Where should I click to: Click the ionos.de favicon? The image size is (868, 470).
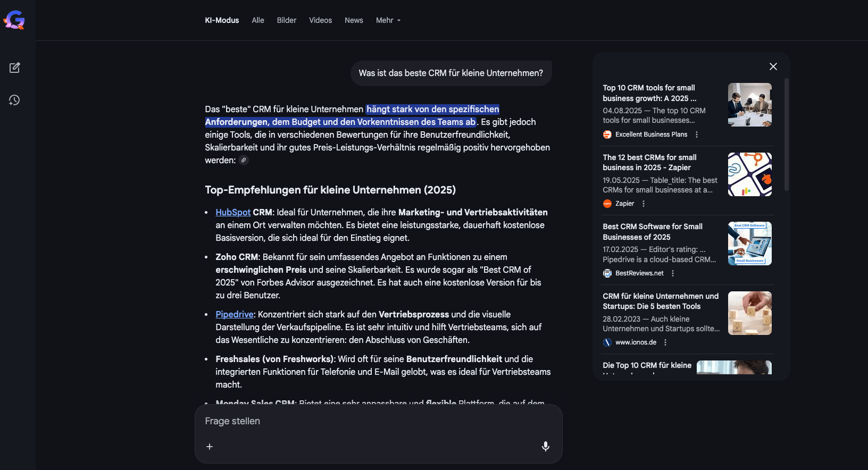click(x=607, y=342)
